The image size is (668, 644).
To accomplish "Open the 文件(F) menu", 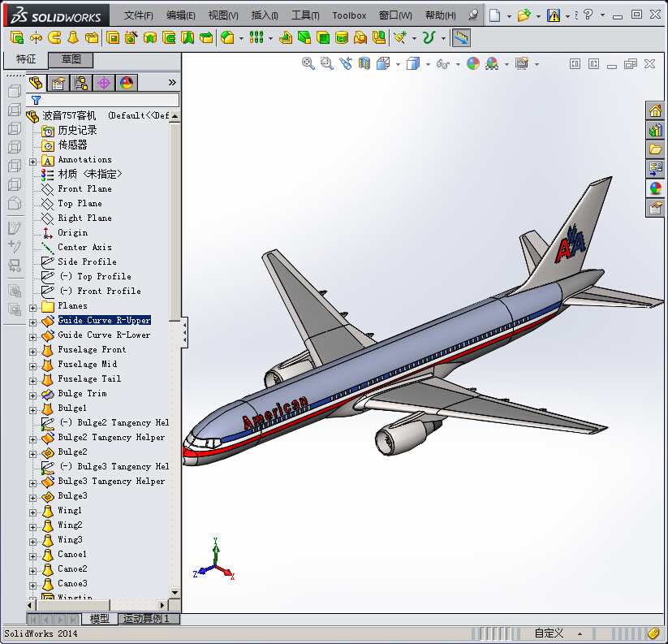I will coord(139,15).
